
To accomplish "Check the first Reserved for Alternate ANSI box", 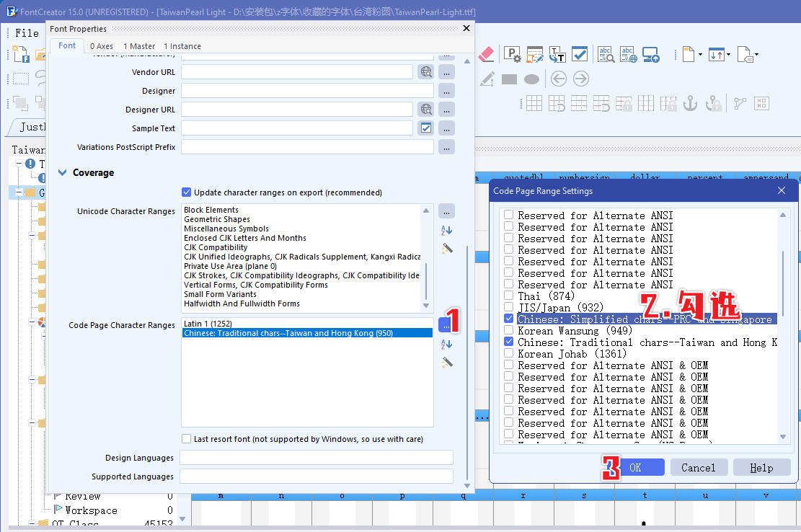I will pyautogui.click(x=509, y=215).
